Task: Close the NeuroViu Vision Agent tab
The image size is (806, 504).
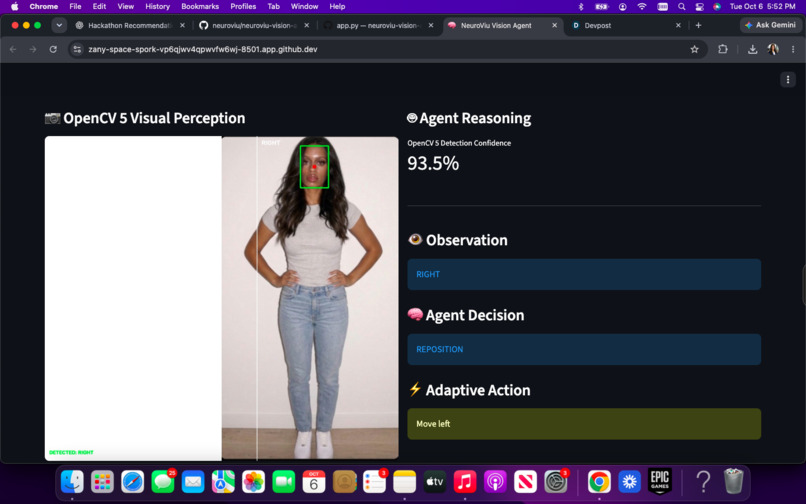Action: [x=554, y=25]
